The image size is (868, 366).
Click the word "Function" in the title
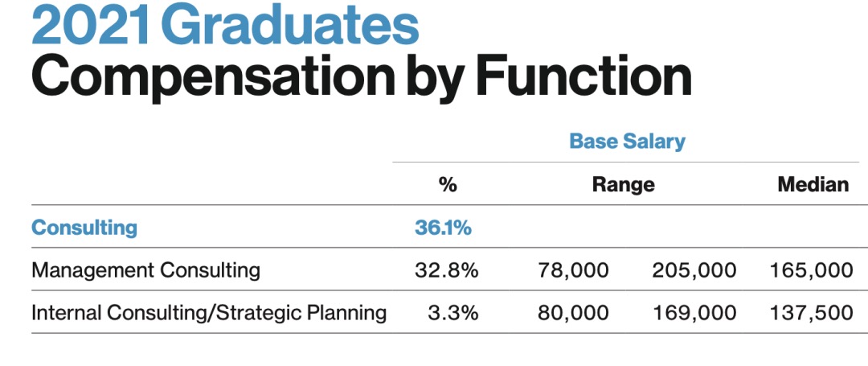(x=583, y=76)
